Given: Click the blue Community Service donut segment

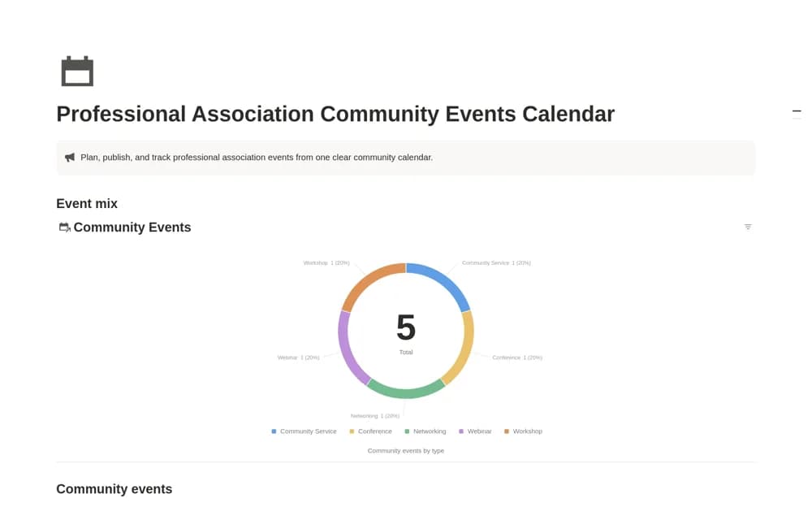Looking at the screenshot, I should click(444, 281).
